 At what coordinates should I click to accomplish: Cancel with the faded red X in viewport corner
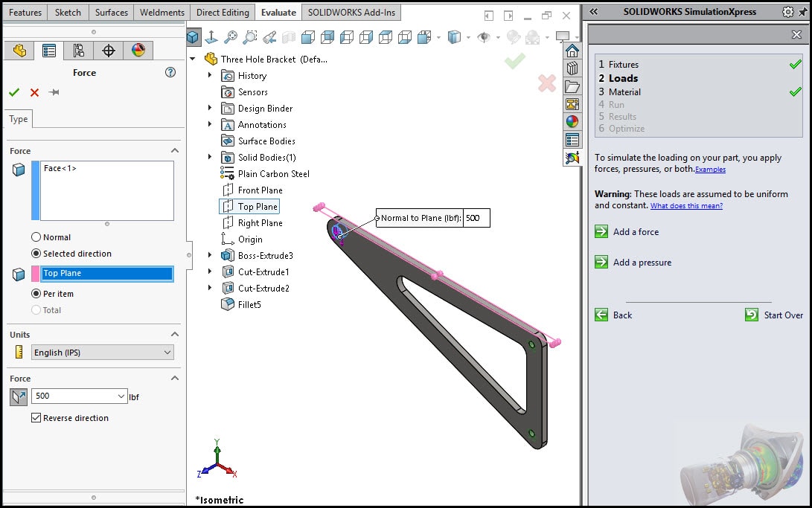pos(547,83)
